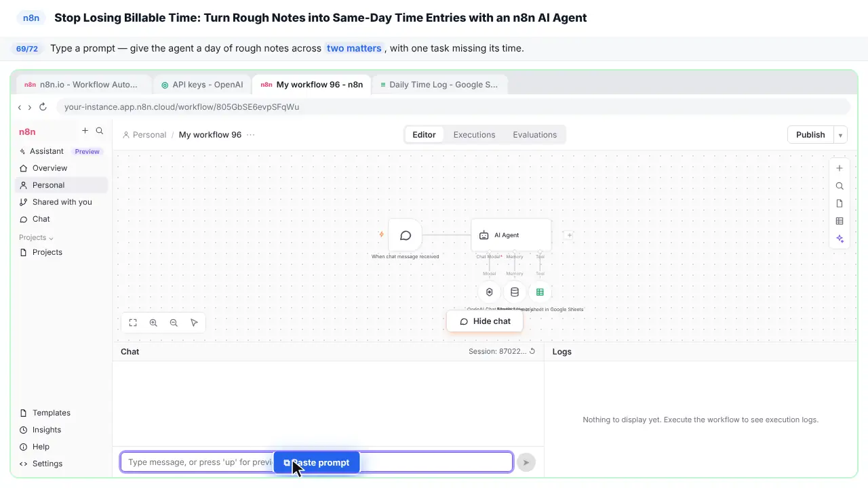The width and height of the screenshot is (868, 488).
Task: Click fit-to-view zoom icon on canvas
Action: [133, 323]
